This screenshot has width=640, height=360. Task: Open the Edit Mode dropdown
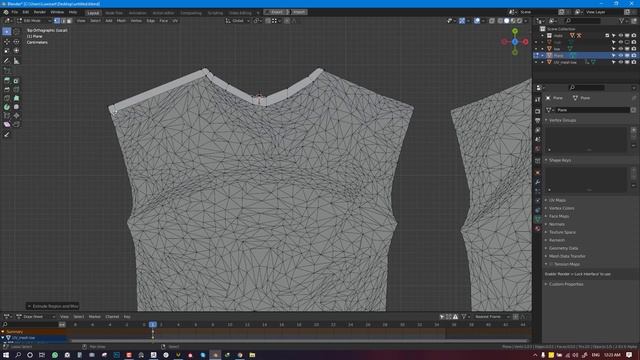pyautogui.click(x=34, y=20)
